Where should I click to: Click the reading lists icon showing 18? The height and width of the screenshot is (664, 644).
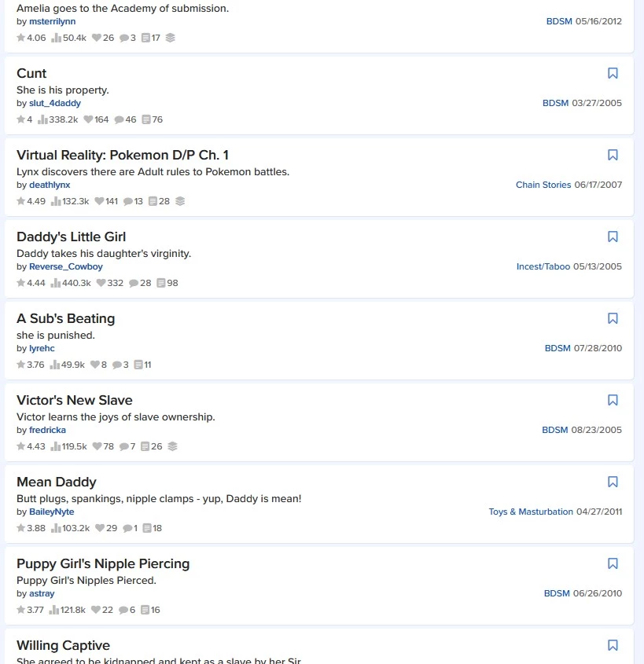[147, 528]
